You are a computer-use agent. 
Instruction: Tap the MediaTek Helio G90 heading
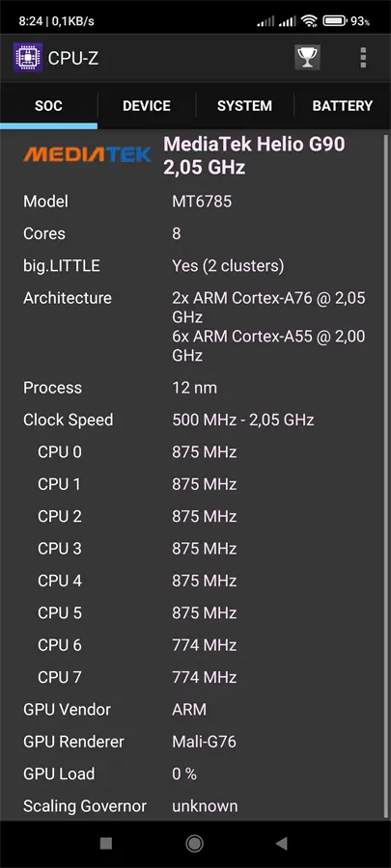254,155
